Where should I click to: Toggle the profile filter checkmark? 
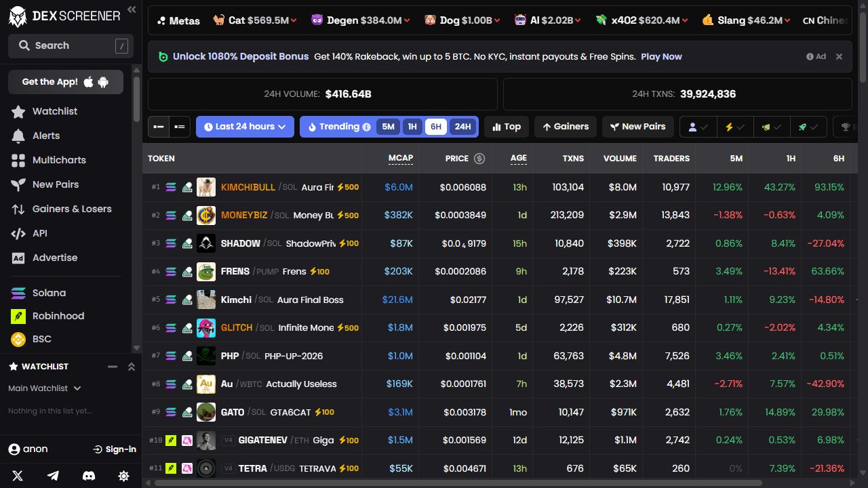(x=698, y=127)
